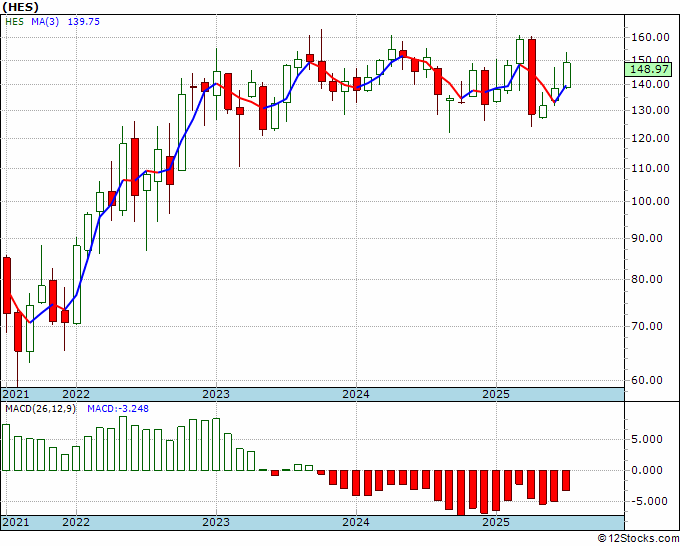This screenshot has height=546, width=680.
Task: Click the 140.00 price axis label
Action: (x=650, y=84)
